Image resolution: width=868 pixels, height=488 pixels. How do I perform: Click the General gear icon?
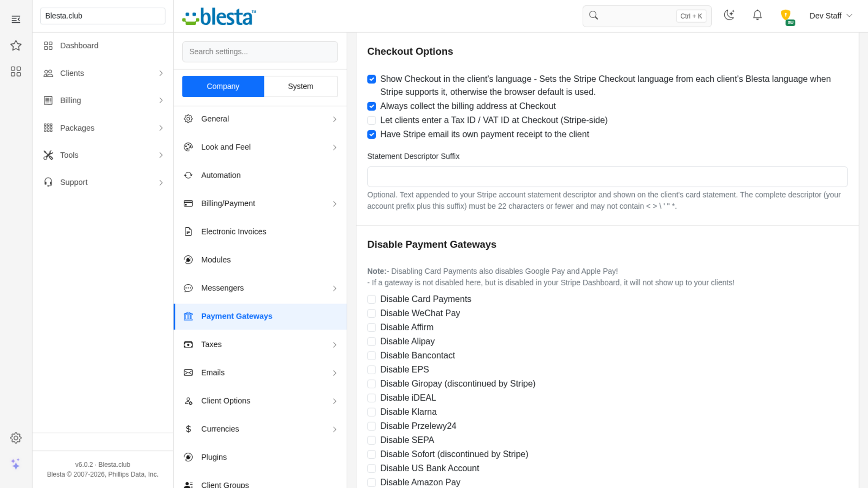(x=188, y=119)
